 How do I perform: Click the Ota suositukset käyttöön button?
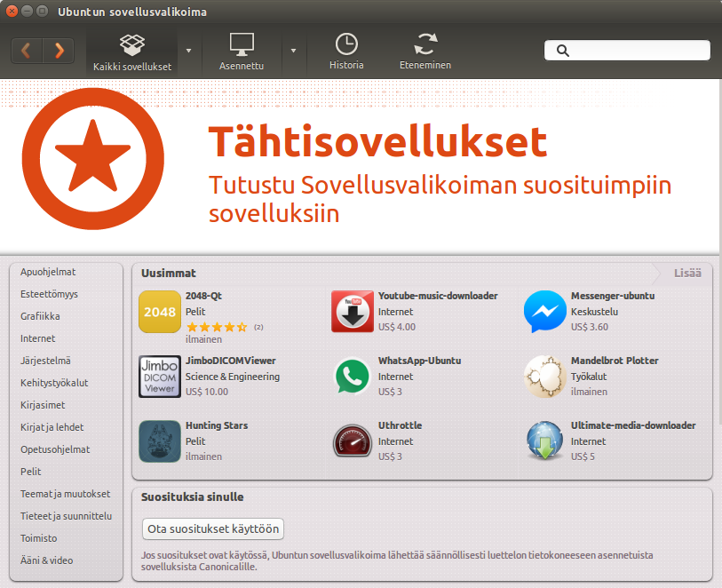tap(213, 529)
